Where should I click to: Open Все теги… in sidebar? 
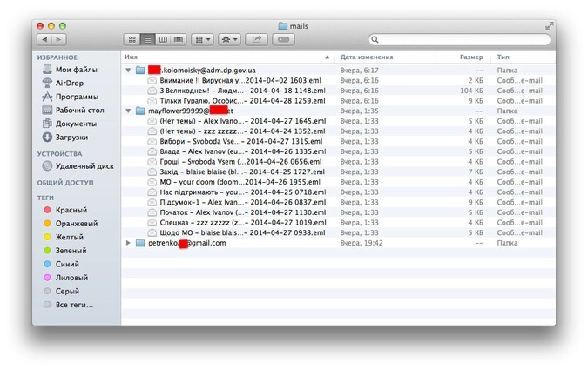74,305
